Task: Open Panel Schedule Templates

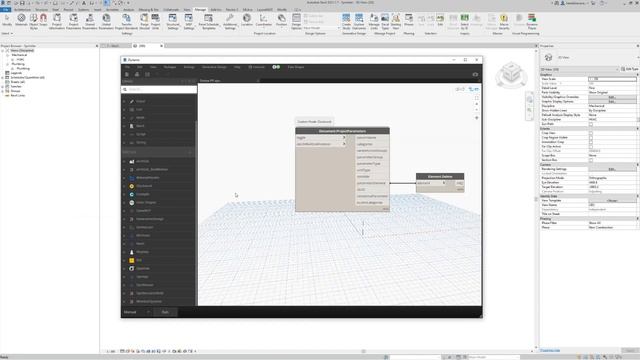Action: (x=209, y=21)
